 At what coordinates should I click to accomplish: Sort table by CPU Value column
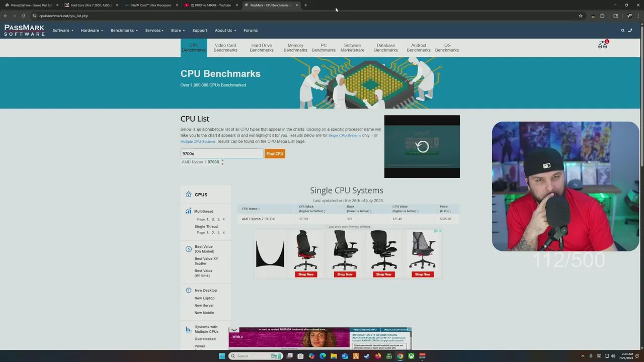(x=406, y=209)
